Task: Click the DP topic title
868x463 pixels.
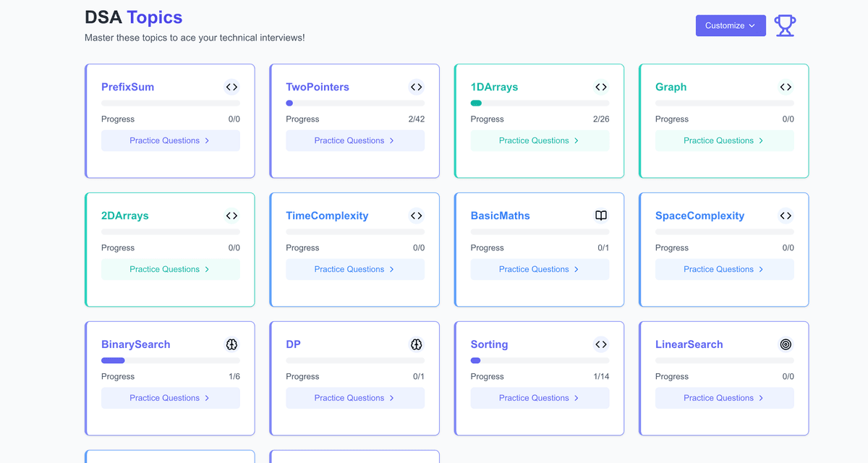Action: tap(294, 344)
